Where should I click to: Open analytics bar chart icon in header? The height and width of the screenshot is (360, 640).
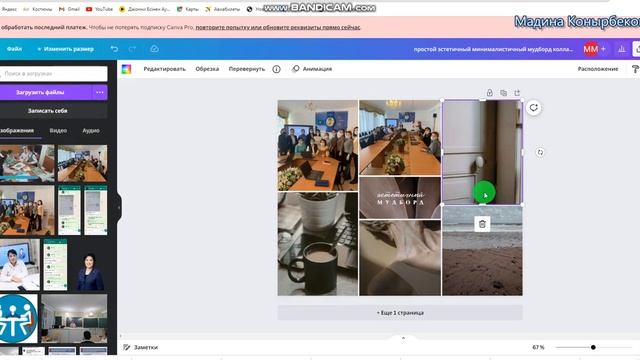coord(622,49)
